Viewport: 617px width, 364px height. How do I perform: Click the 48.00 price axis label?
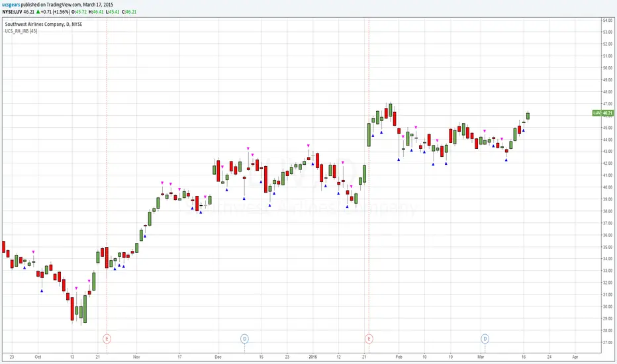click(608, 92)
